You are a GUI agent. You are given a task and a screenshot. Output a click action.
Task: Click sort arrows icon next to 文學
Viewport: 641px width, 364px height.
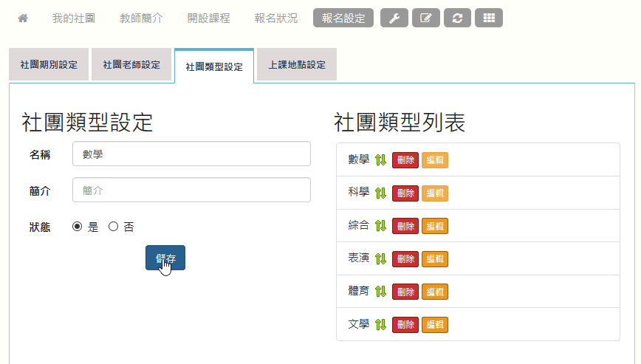tap(381, 324)
